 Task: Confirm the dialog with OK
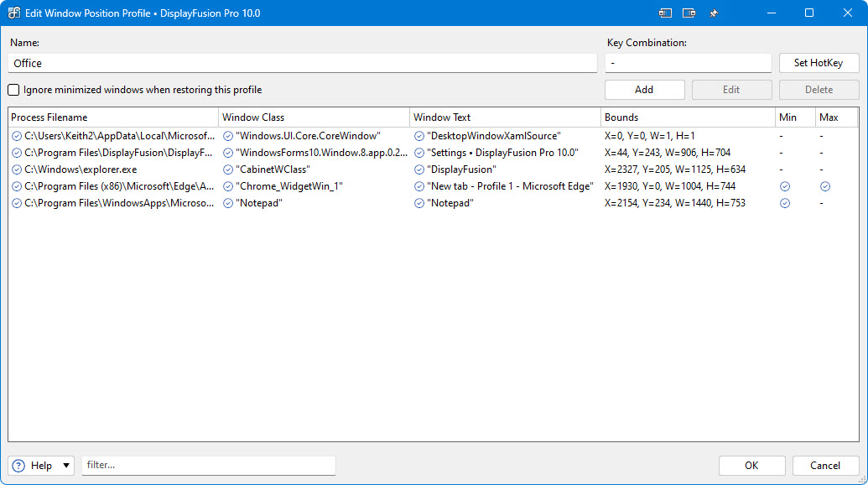[751, 466]
